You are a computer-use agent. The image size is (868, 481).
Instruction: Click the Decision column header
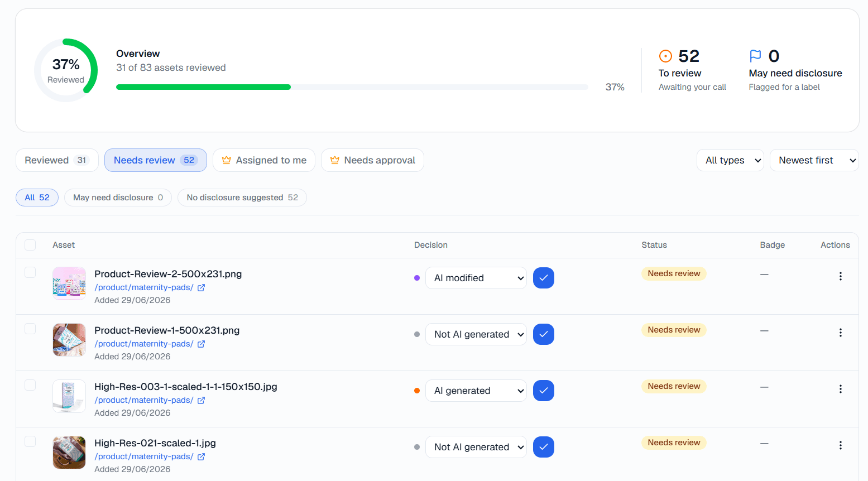click(x=431, y=245)
